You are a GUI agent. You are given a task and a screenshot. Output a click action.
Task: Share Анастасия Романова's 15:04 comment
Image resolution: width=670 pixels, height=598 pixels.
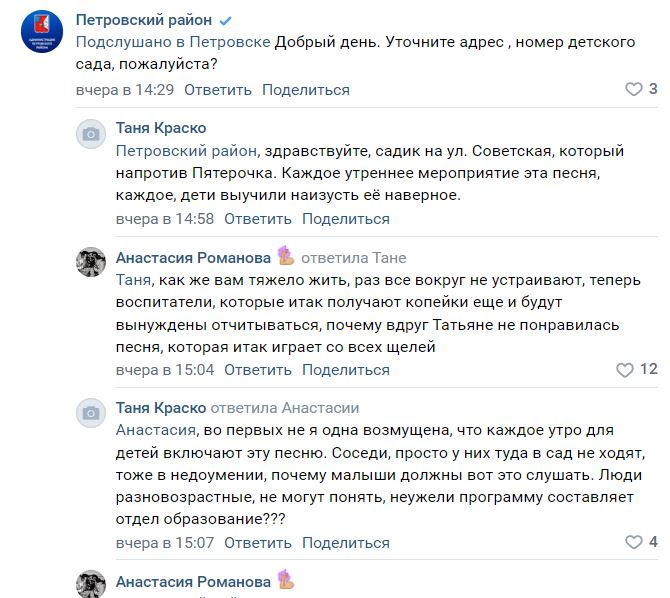click(x=346, y=370)
